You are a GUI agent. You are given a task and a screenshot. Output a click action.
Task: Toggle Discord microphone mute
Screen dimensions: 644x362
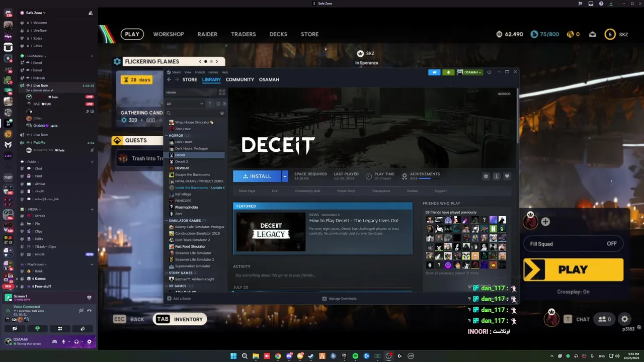click(63, 341)
